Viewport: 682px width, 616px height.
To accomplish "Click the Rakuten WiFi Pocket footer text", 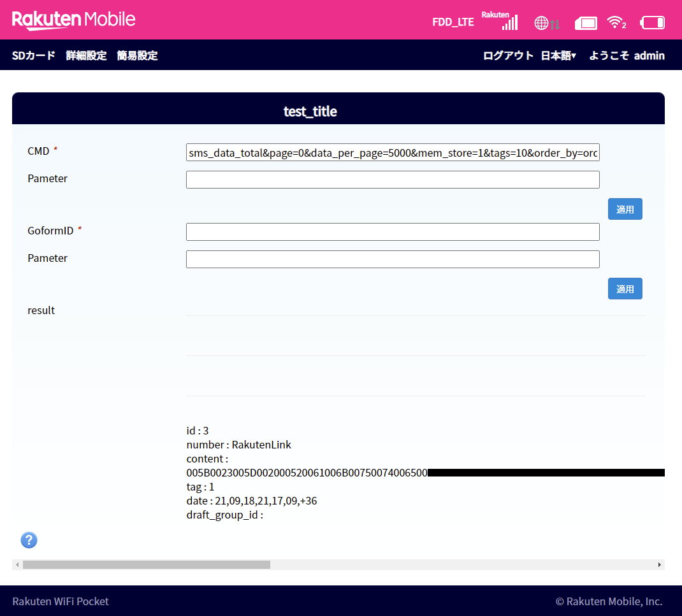I will [x=61, y=601].
